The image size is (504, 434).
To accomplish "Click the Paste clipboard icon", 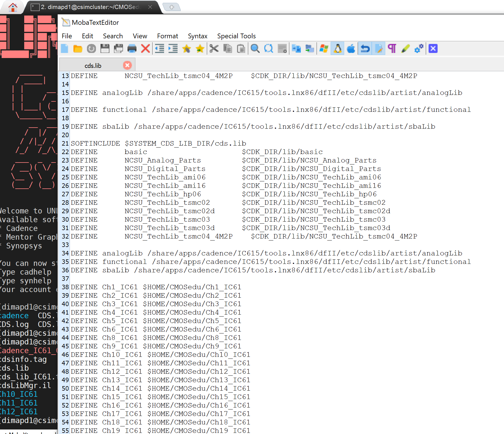I will (241, 49).
